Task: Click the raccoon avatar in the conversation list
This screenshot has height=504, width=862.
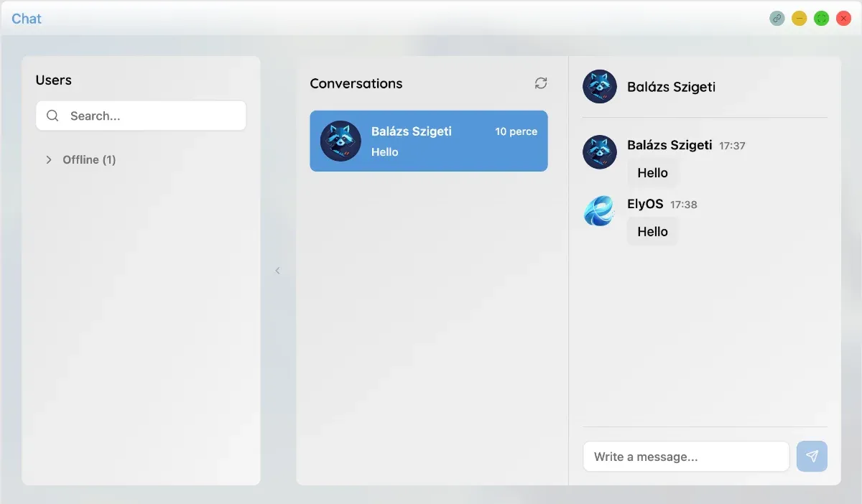Action: point(340,141)
